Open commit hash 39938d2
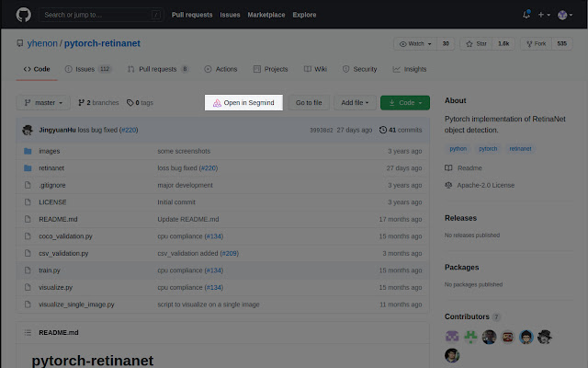Image resolution: width=588 pixels, height=368 pixels. point(321,131)
